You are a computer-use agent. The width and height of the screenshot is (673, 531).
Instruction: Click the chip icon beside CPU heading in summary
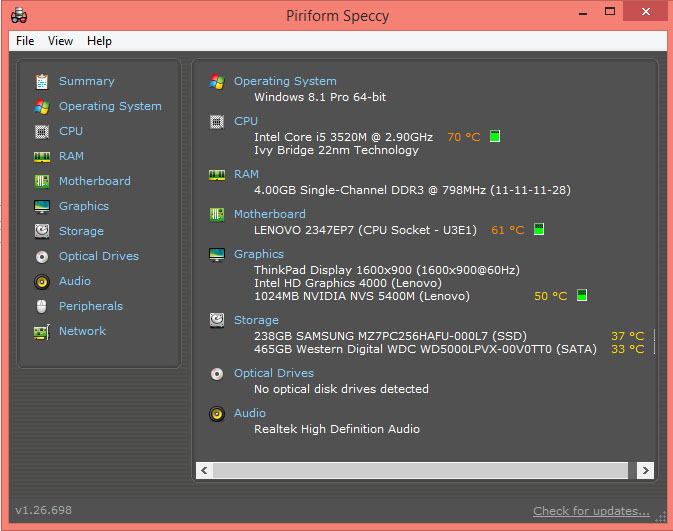217,122
